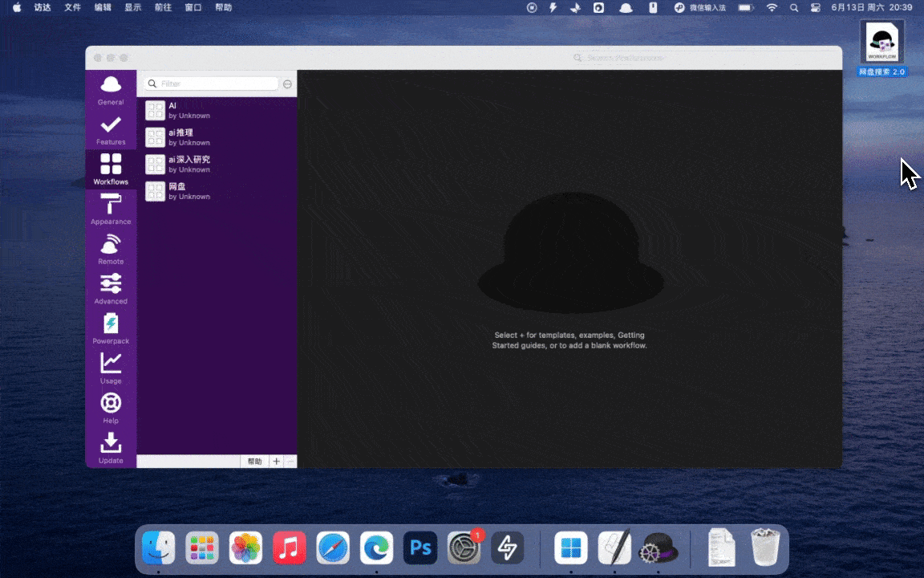Open System Preferences in the Dock
Viewport: 924px width, 578px height.
tap(464, 548)
